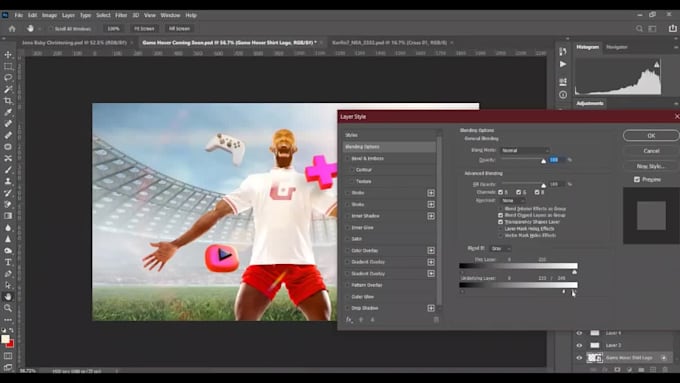Click the Home icon in options bar
Screen dimensions: 680x383
tap(12, 29)
